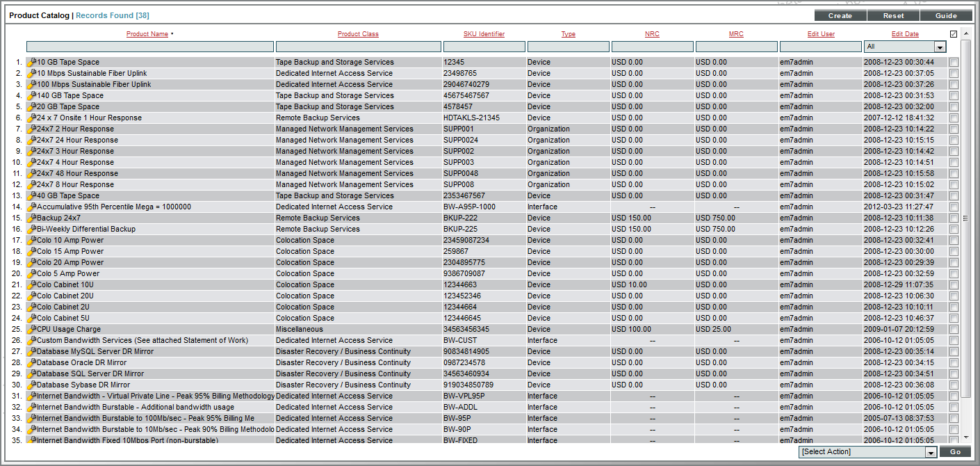980x466 pixels.
Task: Click inside the Product Class filter field
Action: [359, 47]
